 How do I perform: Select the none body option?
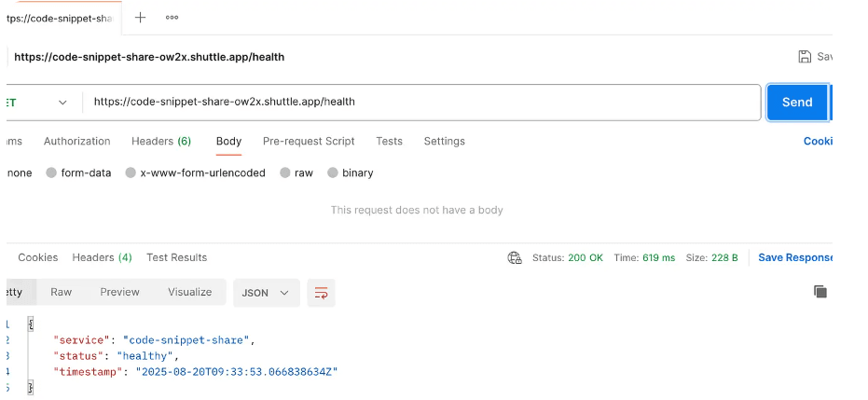19,172
